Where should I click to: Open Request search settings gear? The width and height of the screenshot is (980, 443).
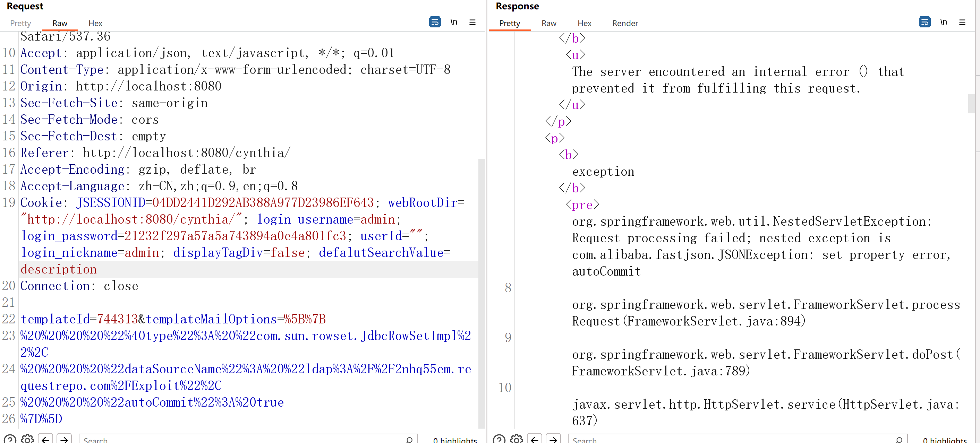tap(27, 439)
